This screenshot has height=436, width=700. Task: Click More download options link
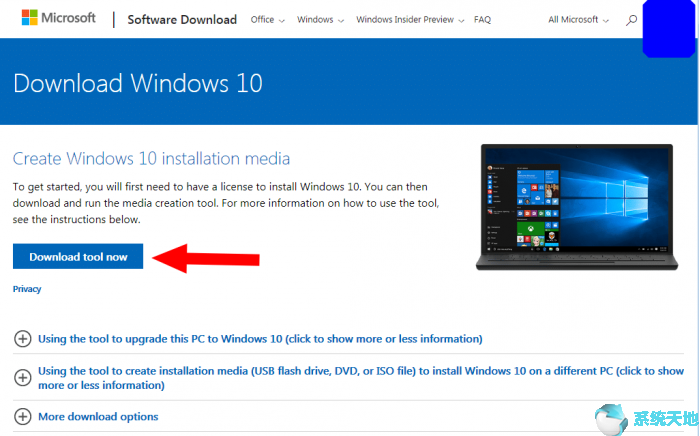98,416
